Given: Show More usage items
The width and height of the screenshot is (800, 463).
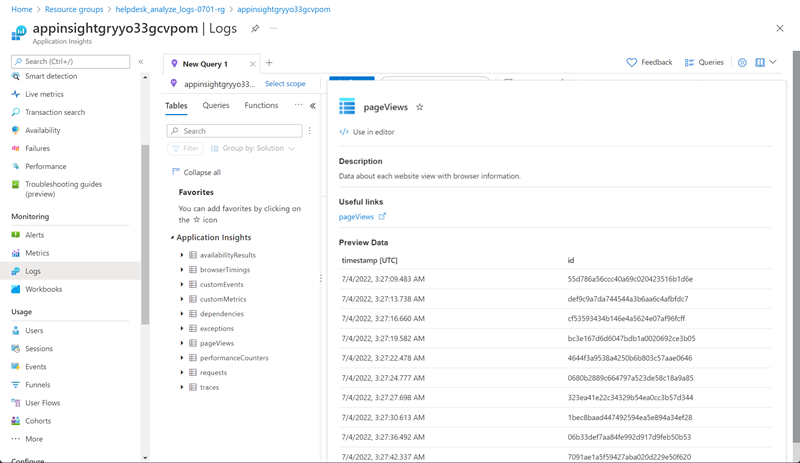Looking at the screenshot, I should (34, 439).
